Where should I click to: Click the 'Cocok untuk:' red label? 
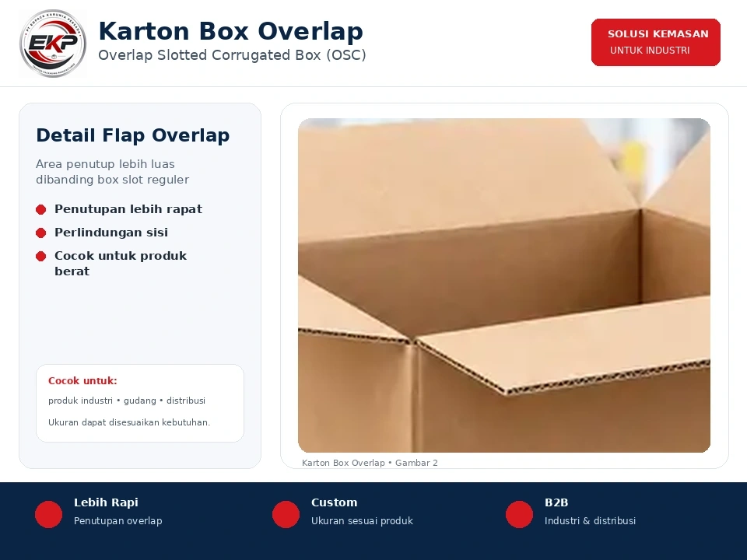coord(82,381)
